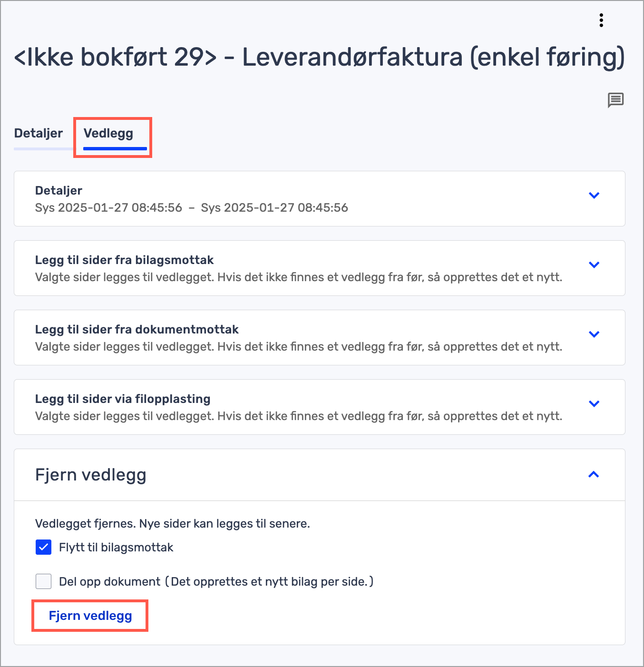The height and width of the screenshot is (667, 644).
Task: Expand chevron for sider fra bilagsmottak
Action: coord(594,265)
